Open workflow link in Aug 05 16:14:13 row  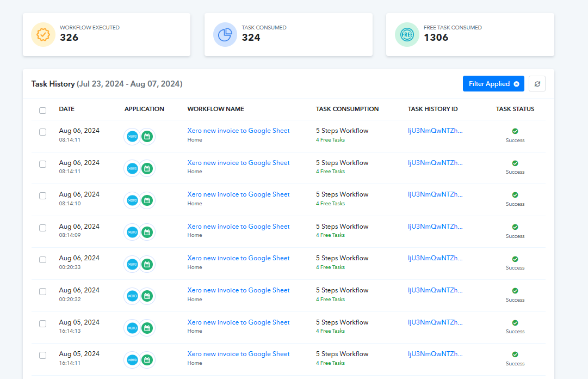pyautogui.click(x=238, y=322)
